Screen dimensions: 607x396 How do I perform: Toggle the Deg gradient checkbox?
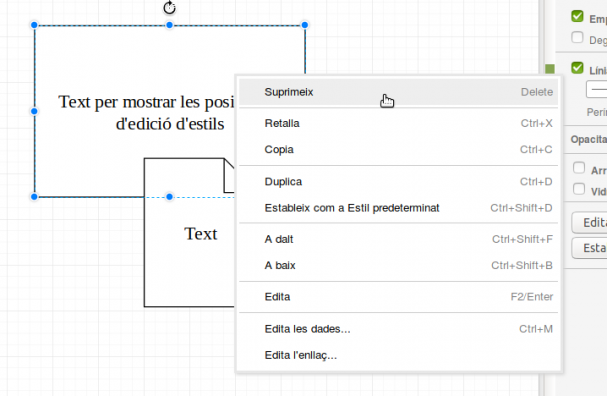[x=577, y=38]
